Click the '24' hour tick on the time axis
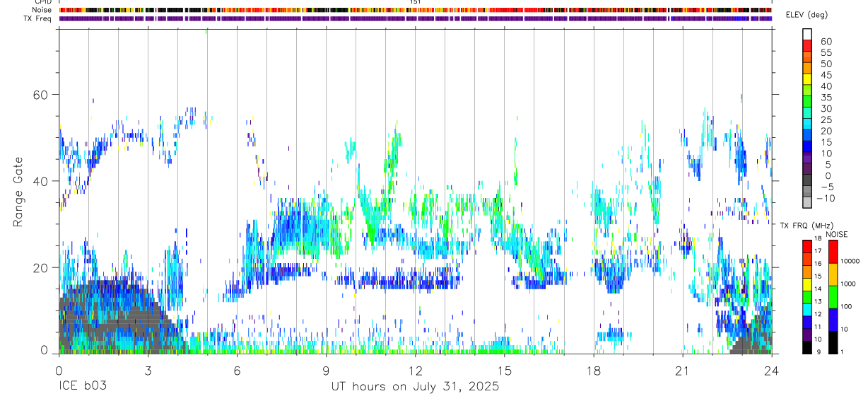 pyautogui.click(x=771, y=371)
